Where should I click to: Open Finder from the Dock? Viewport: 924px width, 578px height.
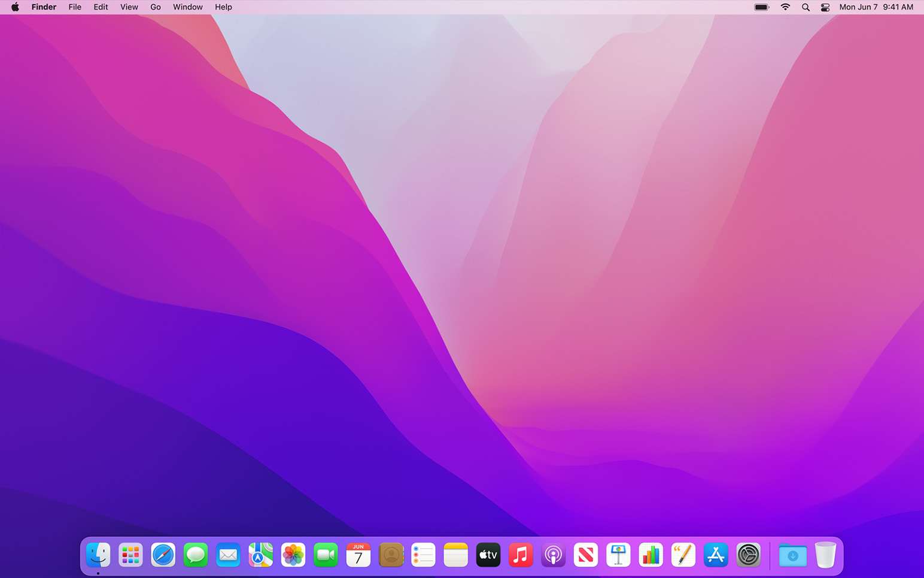point(98,555)
